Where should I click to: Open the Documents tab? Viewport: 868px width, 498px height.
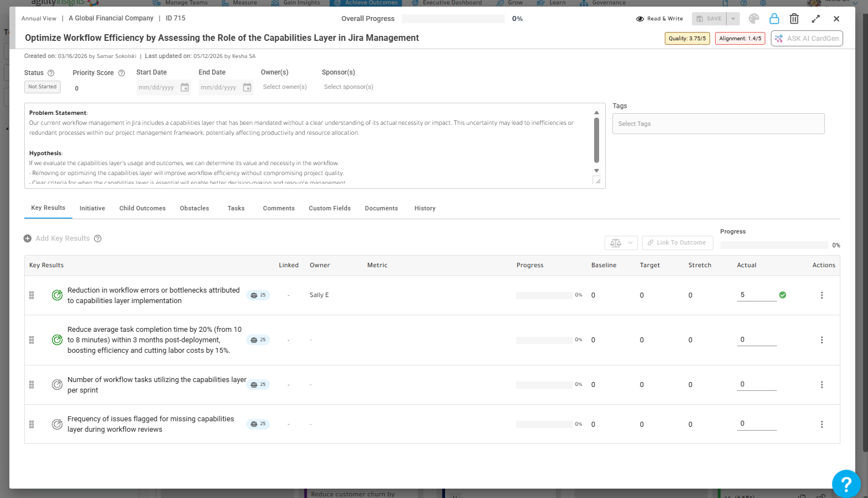coord(382,209)
